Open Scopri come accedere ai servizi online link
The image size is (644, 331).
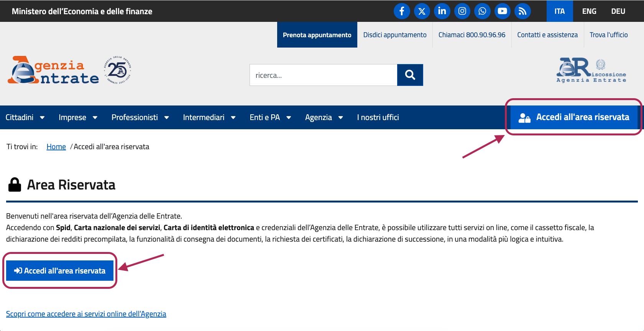[x=86, y=314]
